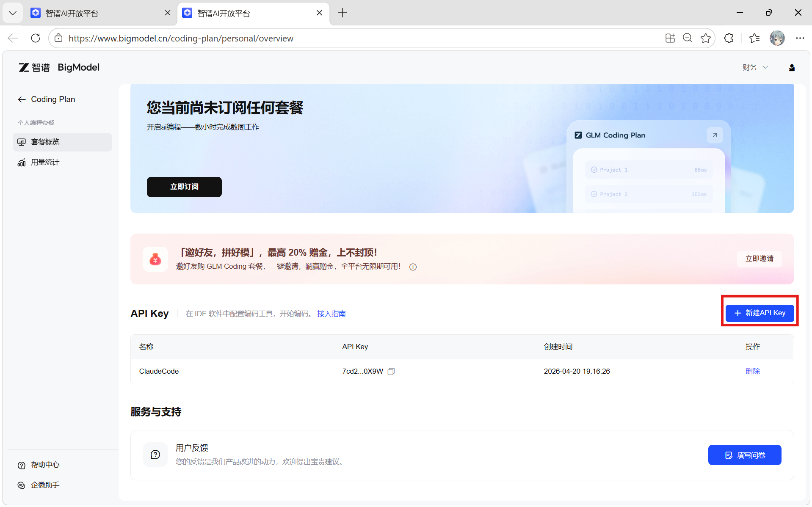Open browser settings and more menu
Screen dimensions: 812x507
[x=800, y=38]
